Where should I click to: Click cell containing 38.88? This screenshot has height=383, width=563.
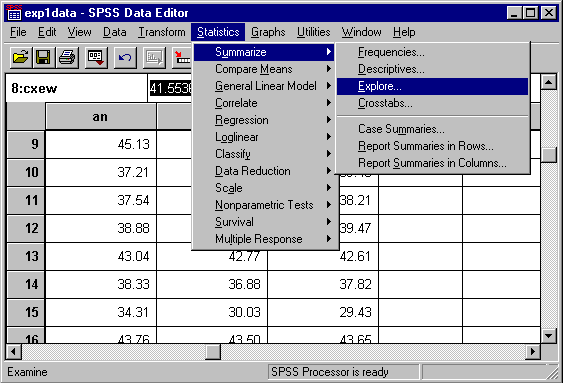click(x=101, y=228)
